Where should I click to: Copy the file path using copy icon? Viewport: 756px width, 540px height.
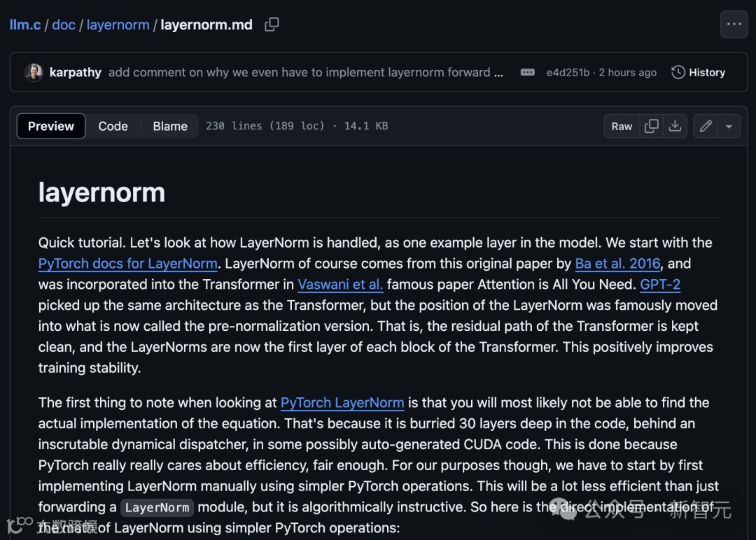pos(272,24)
